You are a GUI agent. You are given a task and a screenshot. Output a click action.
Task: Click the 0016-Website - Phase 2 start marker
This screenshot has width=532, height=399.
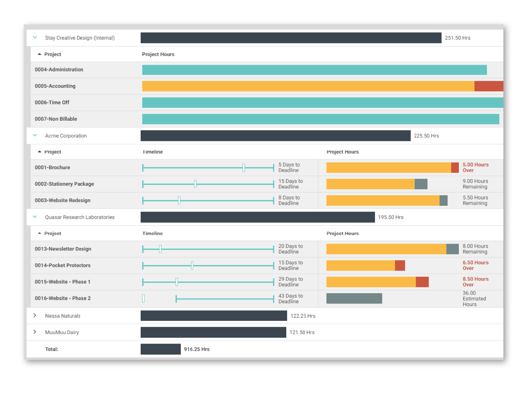pos(143,298)
